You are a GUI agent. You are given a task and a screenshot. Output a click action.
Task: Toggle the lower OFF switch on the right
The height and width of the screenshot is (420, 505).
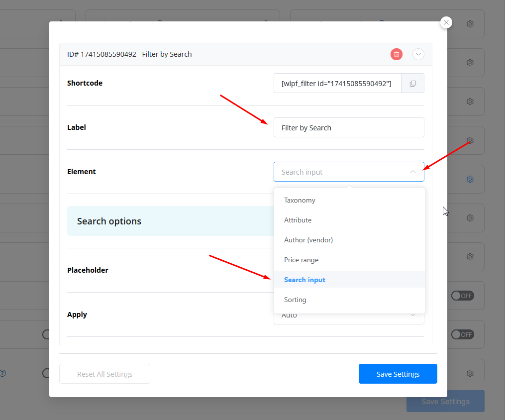(462, 334)
